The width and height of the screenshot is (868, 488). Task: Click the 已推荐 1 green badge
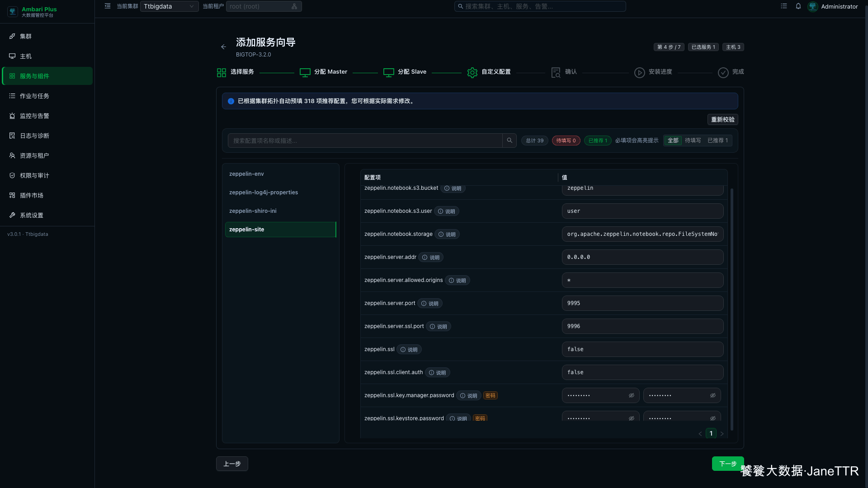click(x=598, y=141)
